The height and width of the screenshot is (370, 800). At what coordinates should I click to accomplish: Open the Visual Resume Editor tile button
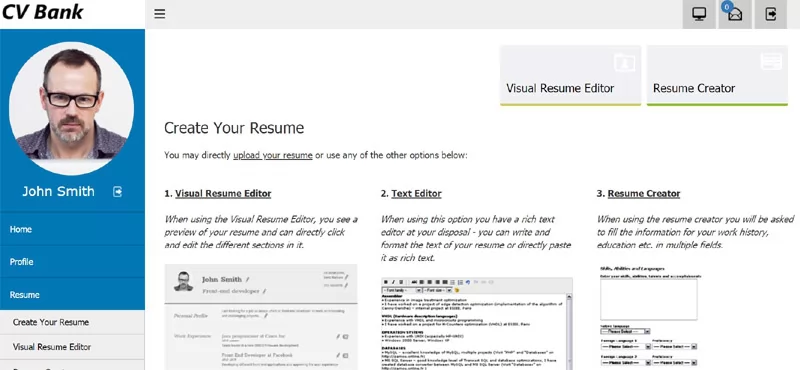(570, 76)
